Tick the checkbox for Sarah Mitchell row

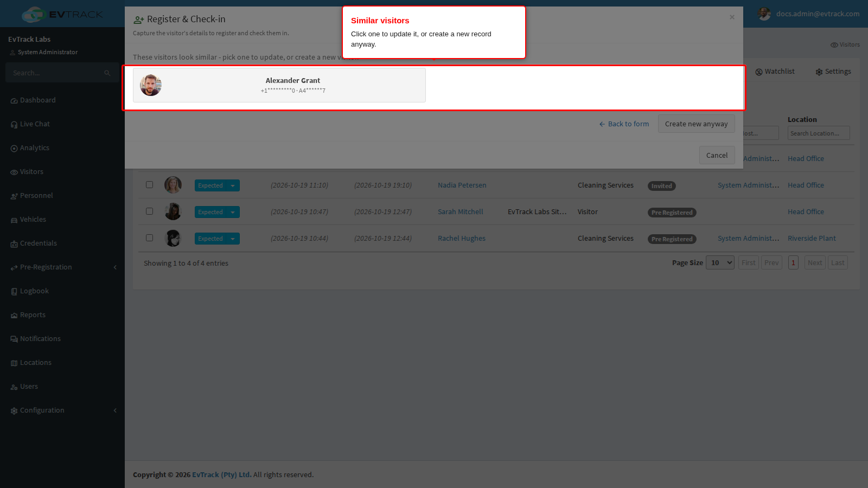click(149, 211)
